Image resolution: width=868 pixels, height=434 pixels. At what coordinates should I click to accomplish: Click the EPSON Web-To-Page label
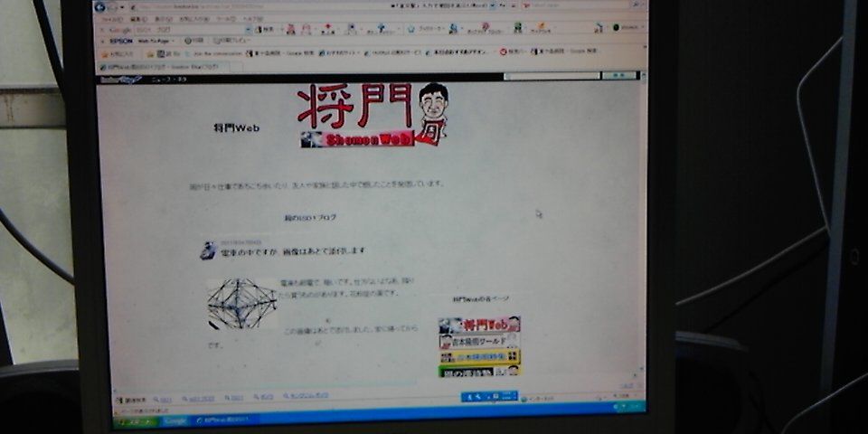click(x=154, y=41)
